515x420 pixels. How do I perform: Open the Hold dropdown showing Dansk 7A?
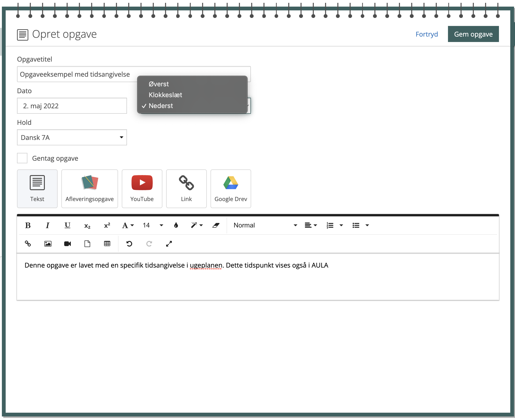(72, 137)
